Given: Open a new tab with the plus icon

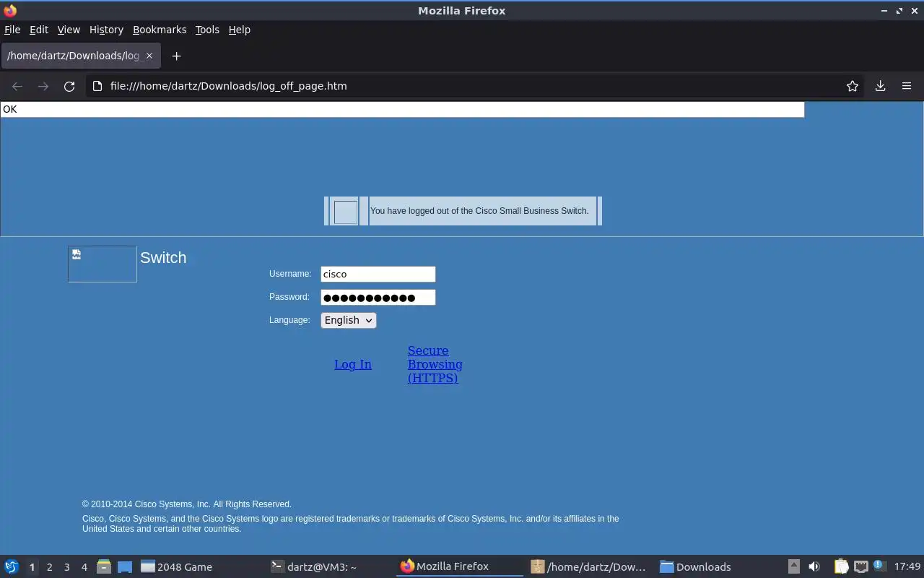Looking at the screenshot, I should 176,56.
